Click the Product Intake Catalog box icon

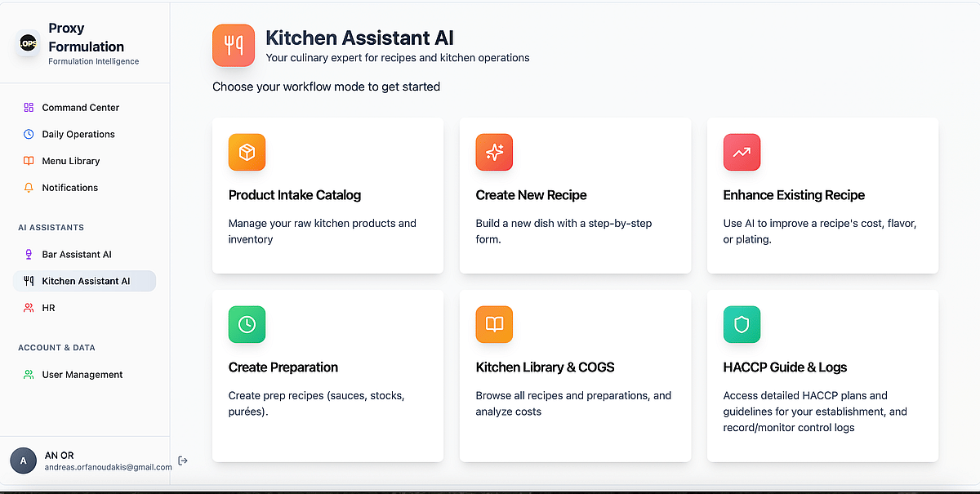[x=247, y=153]
